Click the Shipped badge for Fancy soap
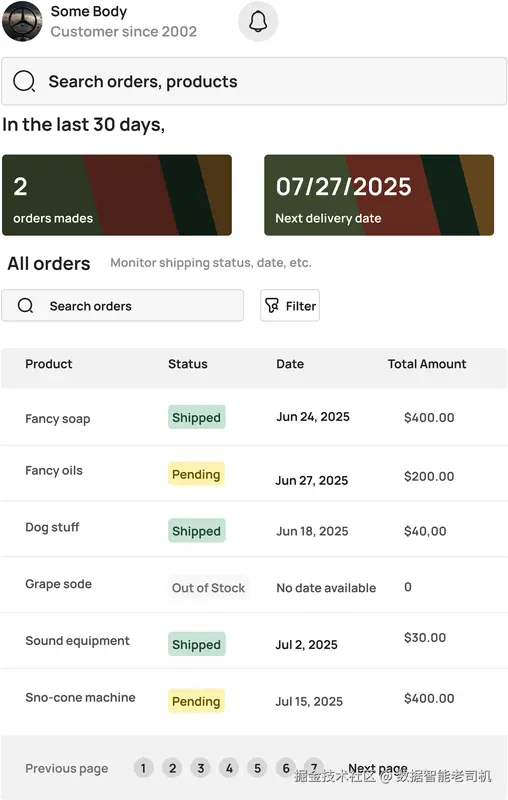Viewport: 508px width, 800px height. click(x=196, y=417)
